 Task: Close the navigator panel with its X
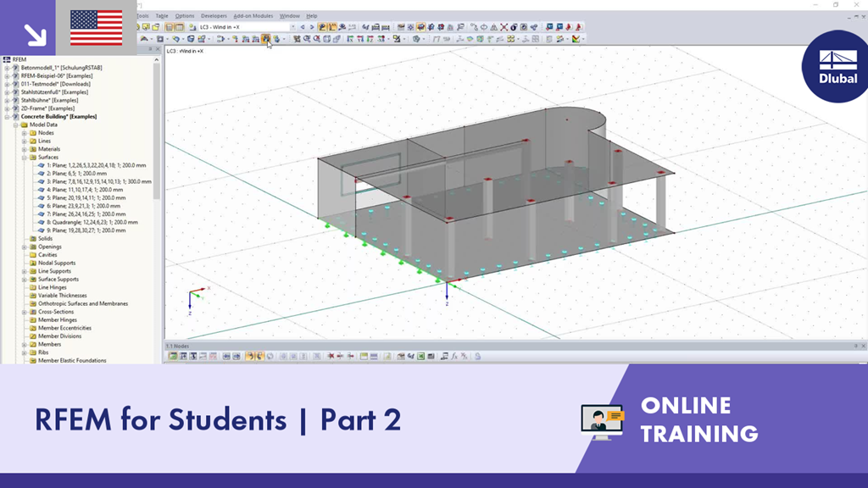pyautogui.click(x=157, y=49)
